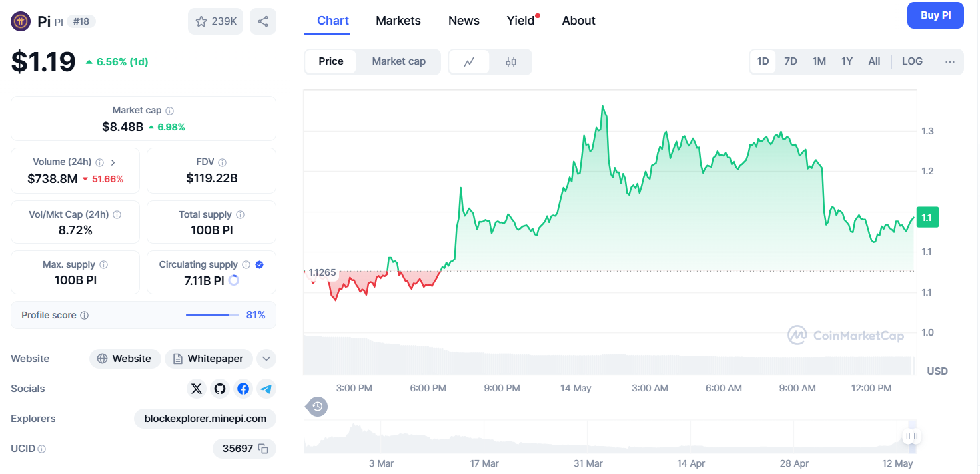This screenshot has width=980, height=474.
Task: Click the #18 rank badge
Action: [x=81, y=21]
